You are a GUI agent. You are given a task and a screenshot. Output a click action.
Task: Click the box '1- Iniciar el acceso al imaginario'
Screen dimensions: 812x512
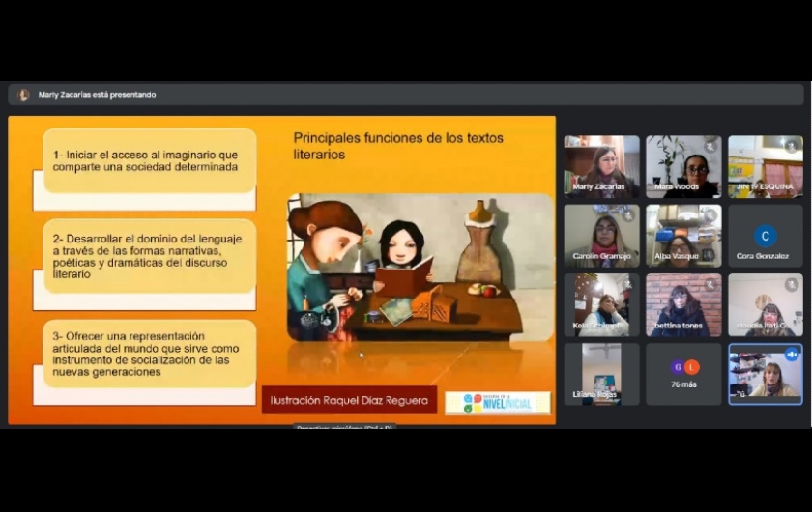coord(150,161)
